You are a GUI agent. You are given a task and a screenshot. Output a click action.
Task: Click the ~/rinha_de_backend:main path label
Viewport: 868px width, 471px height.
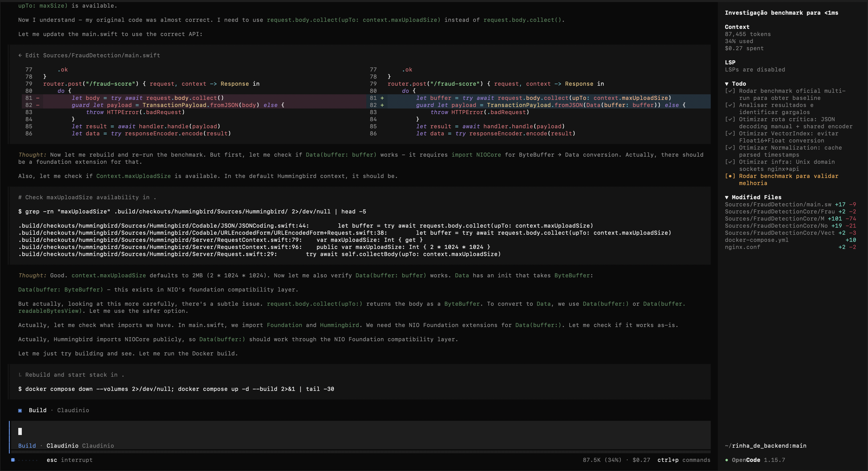(x=766, y=446)
